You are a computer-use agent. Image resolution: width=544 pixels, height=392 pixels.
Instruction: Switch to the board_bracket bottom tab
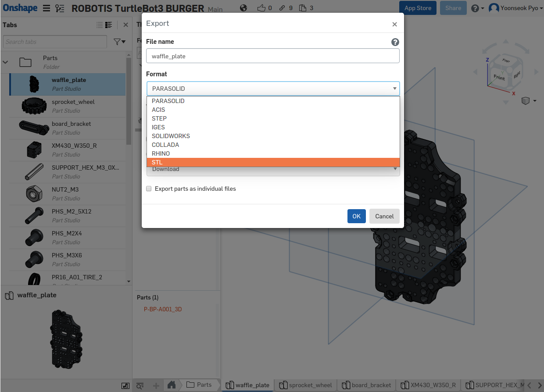pyautogui.click(x=367, y=385)
